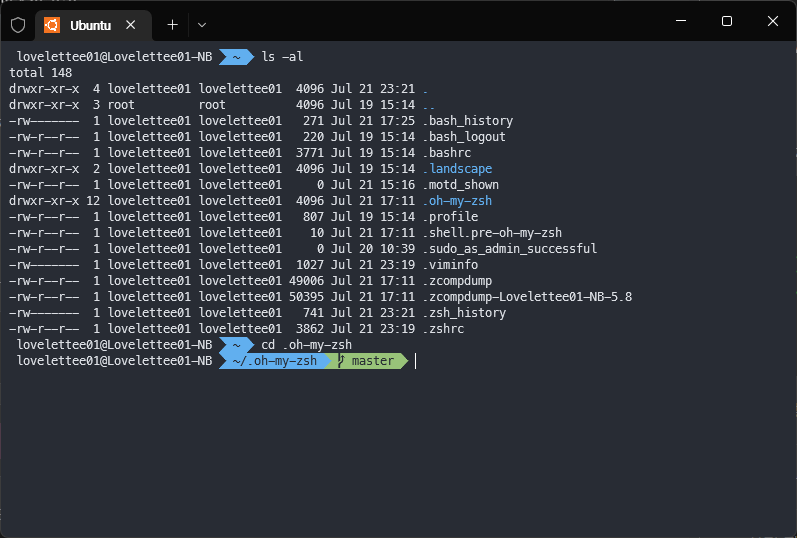Click the .landscape directory name
Viewport: 797px width, 538px height.
pos(457,169)
